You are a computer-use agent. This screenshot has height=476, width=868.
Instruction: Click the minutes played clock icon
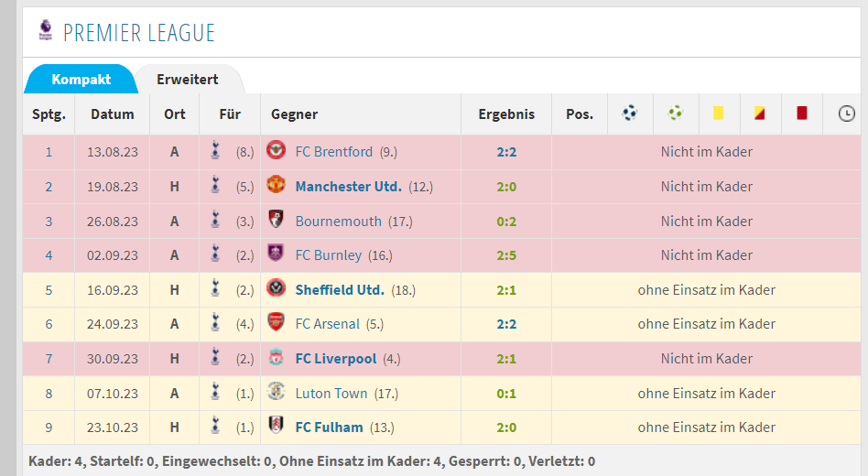[x=846, y=114]
